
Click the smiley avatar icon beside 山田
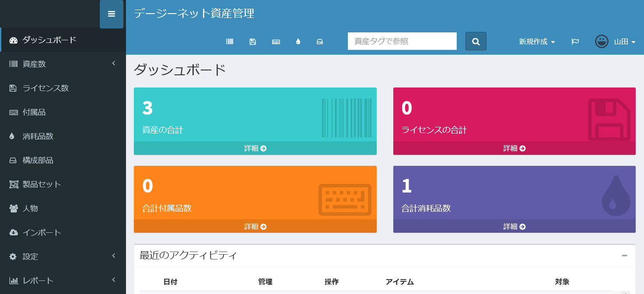(x=602, y=42)
